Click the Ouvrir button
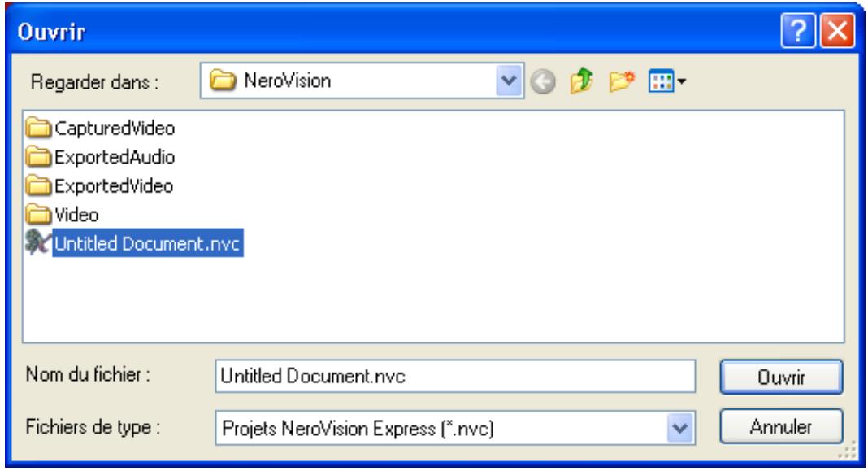Image resolution: width=868 pixels, height=471 pixels. click(781, 377)
